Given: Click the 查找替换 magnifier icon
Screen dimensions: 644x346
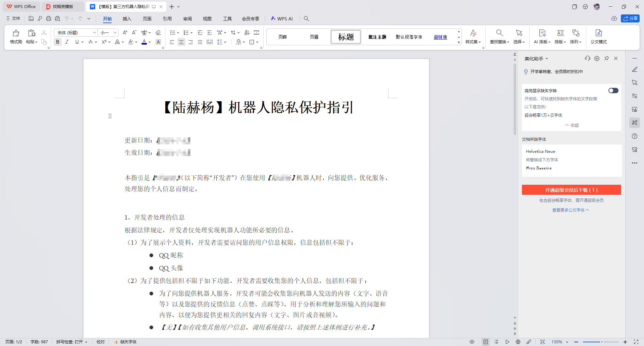Looking at the screenshot, I should [x=499, y=33].
